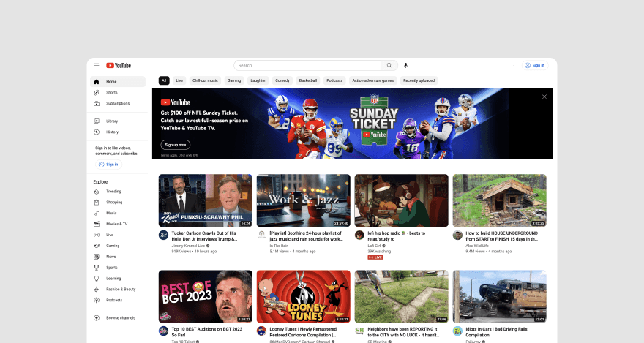Image resolution: width=644 pixels, height=343 pixels.
Task: Open Work & Jazz playlist thumbnail
Action: [x=304, y=200]
